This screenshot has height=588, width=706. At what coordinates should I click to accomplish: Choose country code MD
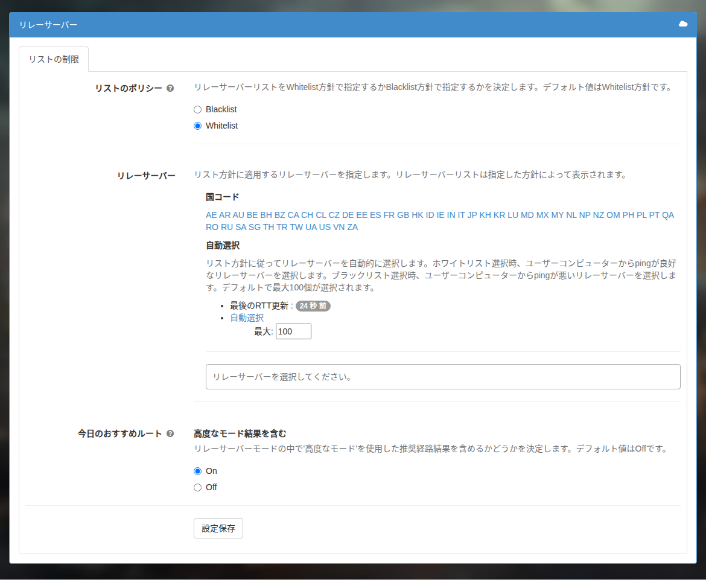point(527,215)
